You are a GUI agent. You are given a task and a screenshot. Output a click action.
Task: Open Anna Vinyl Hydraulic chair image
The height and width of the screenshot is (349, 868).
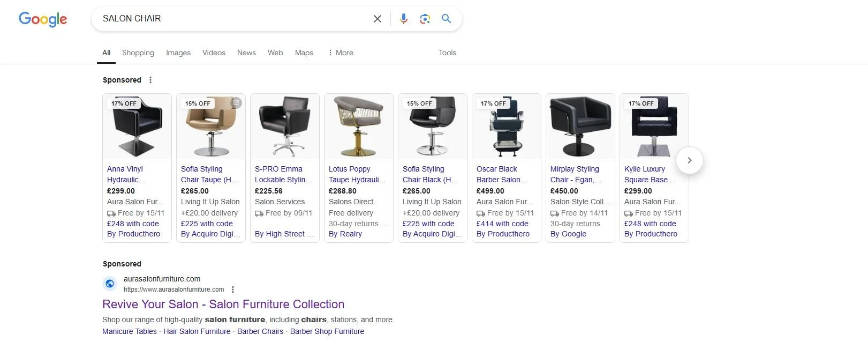(x=137, y=127)
